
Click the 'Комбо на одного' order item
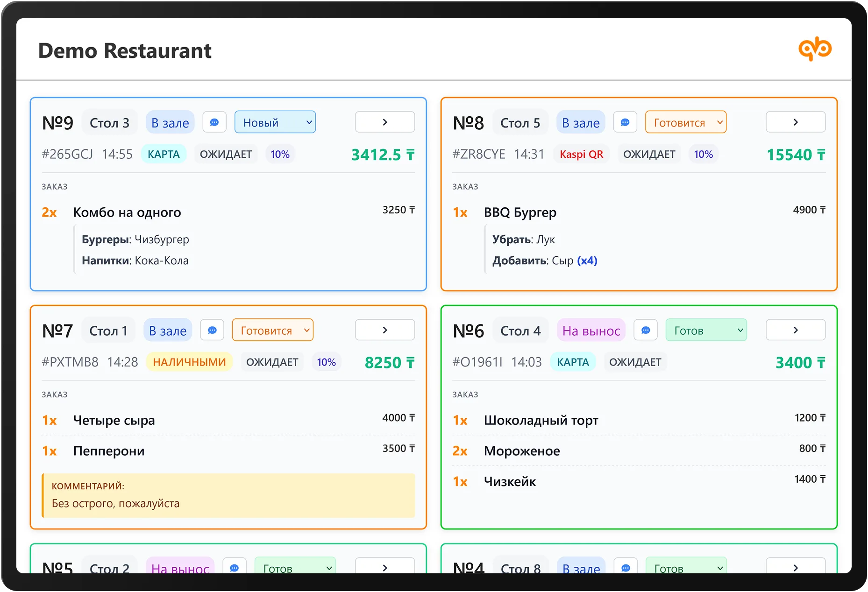127,212
